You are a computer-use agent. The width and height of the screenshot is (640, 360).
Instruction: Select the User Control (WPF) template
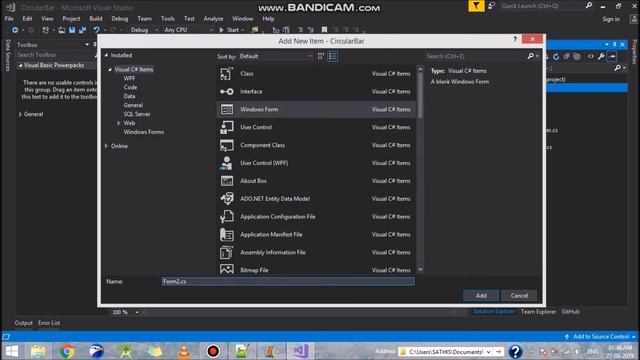316,163
